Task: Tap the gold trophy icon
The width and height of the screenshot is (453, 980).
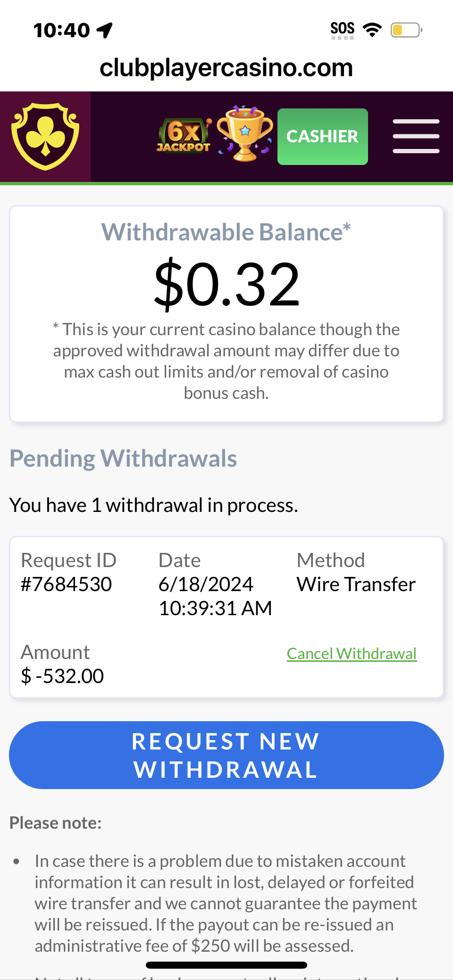Action: (x=244, y=134)
